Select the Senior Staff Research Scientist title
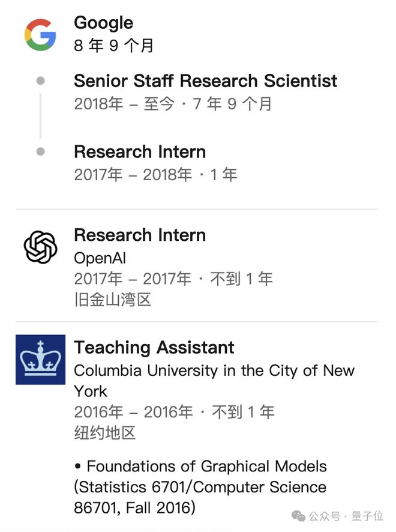This screenshot has width=396, height=532. coord(205,80)
